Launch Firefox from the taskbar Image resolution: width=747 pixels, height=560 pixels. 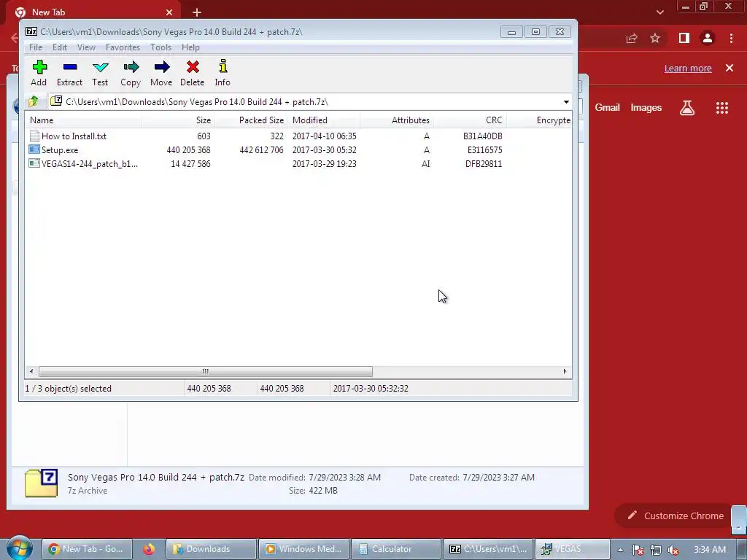click(149, 549)
